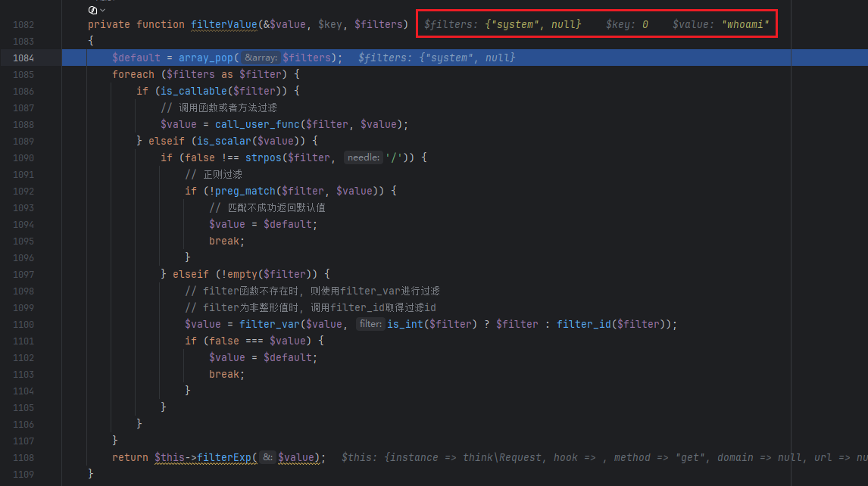Viewport: 868px width, 486px height.
Task: Click inline debug value $value: "whoami"
Action: coord(721,24)
